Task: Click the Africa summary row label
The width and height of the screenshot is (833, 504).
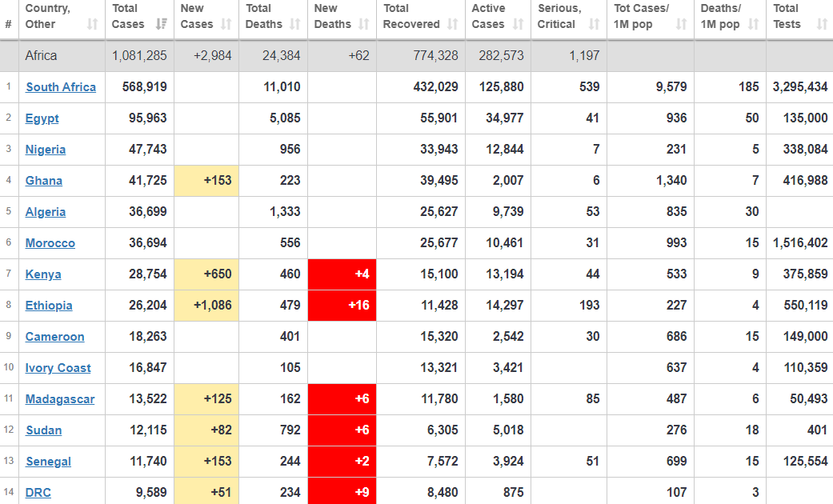Action: (x=41, y=56)
